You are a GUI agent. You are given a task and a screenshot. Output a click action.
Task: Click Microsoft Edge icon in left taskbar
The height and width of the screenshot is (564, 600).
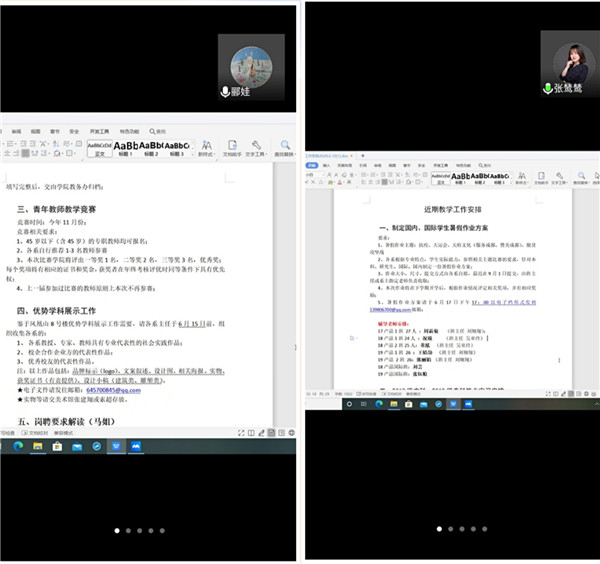pyautogui.click(x=18, y=446)
